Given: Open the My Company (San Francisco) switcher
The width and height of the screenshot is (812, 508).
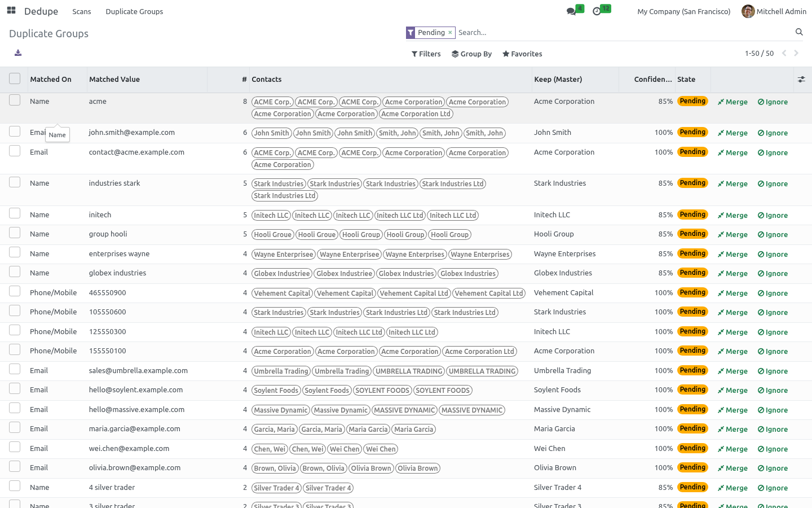Looking at the screenshot, I should coord(684,11).
